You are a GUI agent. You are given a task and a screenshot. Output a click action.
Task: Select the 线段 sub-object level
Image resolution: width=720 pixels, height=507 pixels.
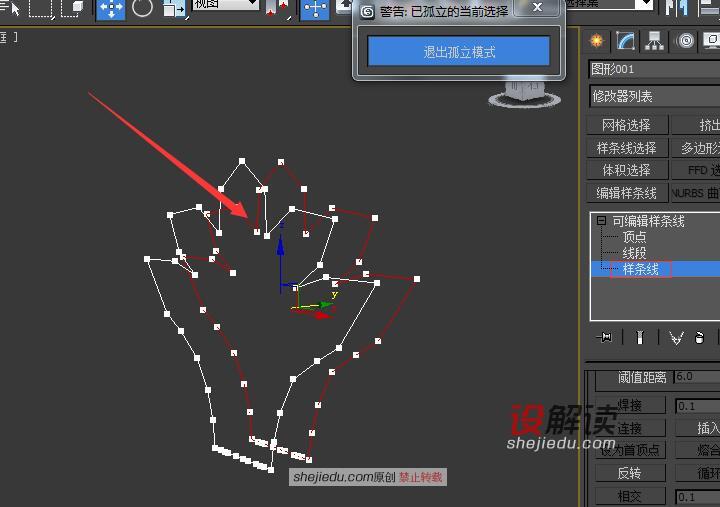(x=634, y=253)
